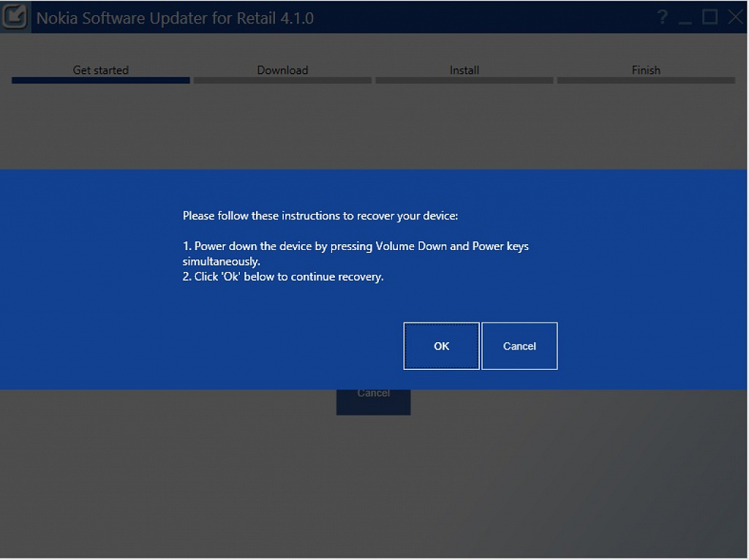
Task: Click the dimmed Cancel button behind dialog
Action: tap(373, 401)
